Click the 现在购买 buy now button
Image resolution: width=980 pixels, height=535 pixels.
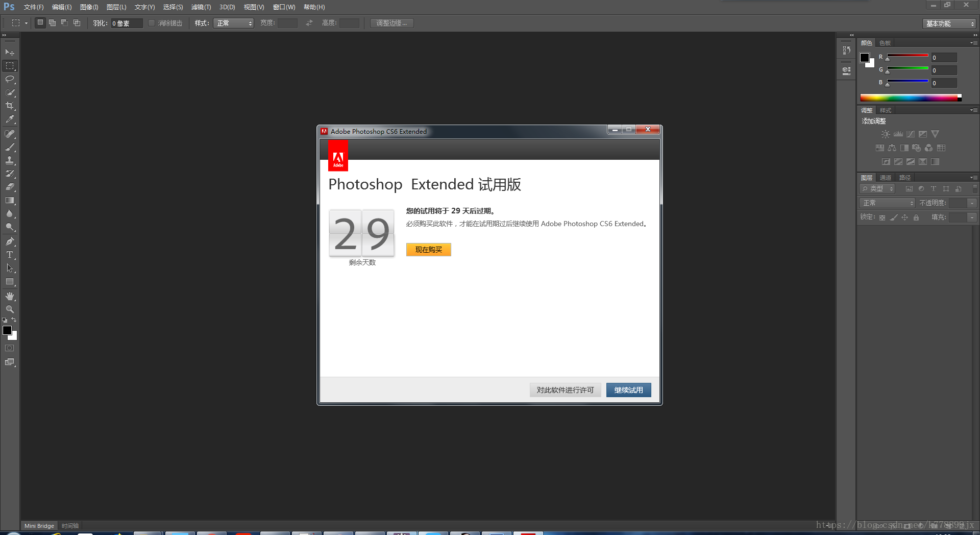point(429,250)
